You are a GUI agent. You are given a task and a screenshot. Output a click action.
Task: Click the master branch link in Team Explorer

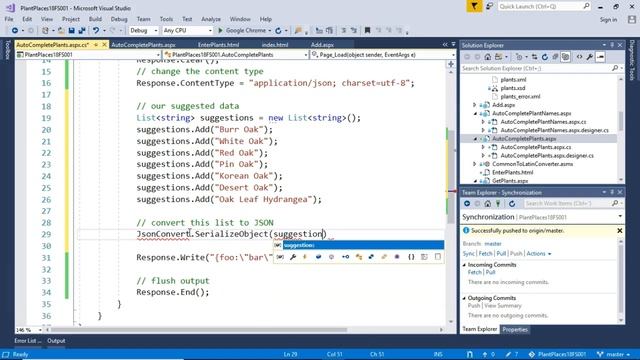coord(493,244)
